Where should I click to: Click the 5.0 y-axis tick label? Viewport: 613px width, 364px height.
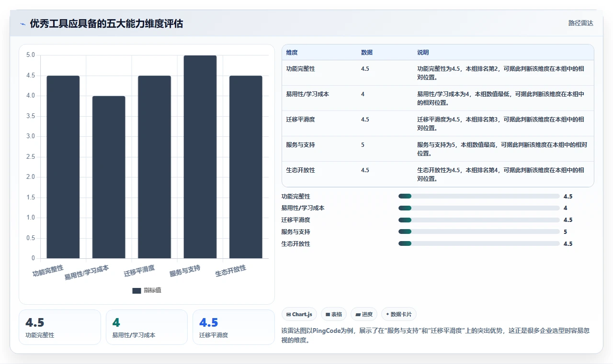tap(30, 55)
